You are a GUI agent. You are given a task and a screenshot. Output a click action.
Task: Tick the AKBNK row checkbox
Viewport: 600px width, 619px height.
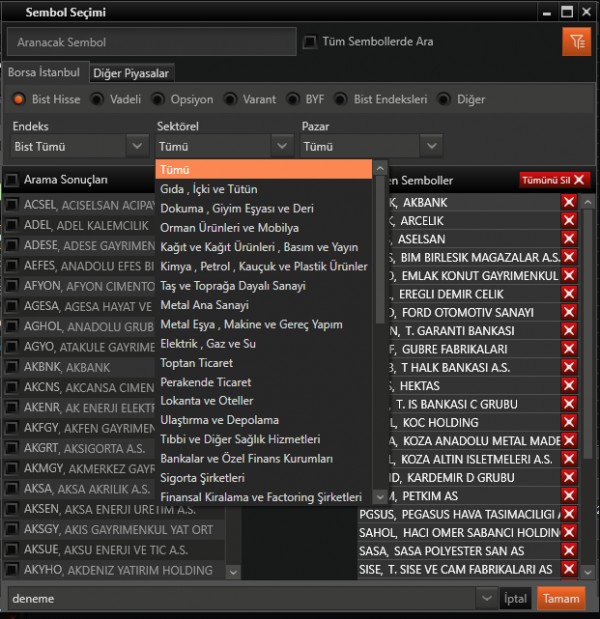click(x=11, y=367)
